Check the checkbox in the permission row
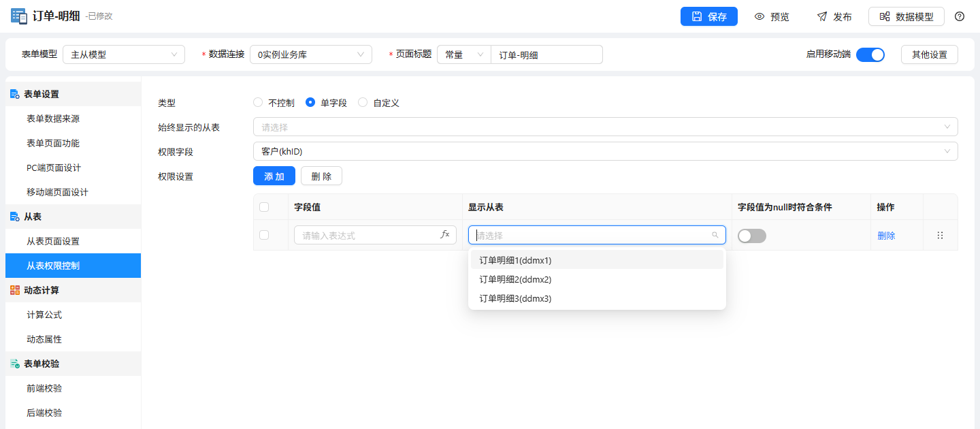 click(264, 235)
